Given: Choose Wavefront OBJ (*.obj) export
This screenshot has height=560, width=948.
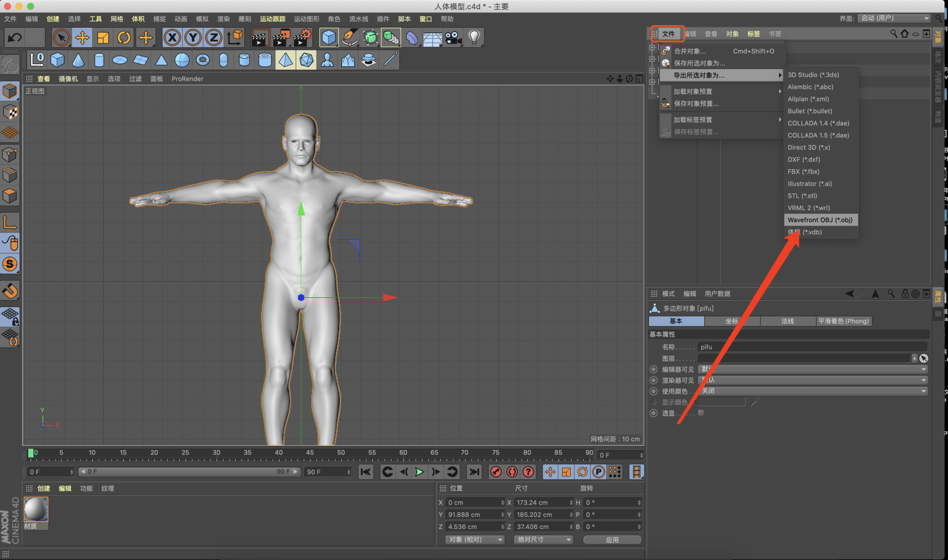Looking at the screenshot, I should point(821,220).
